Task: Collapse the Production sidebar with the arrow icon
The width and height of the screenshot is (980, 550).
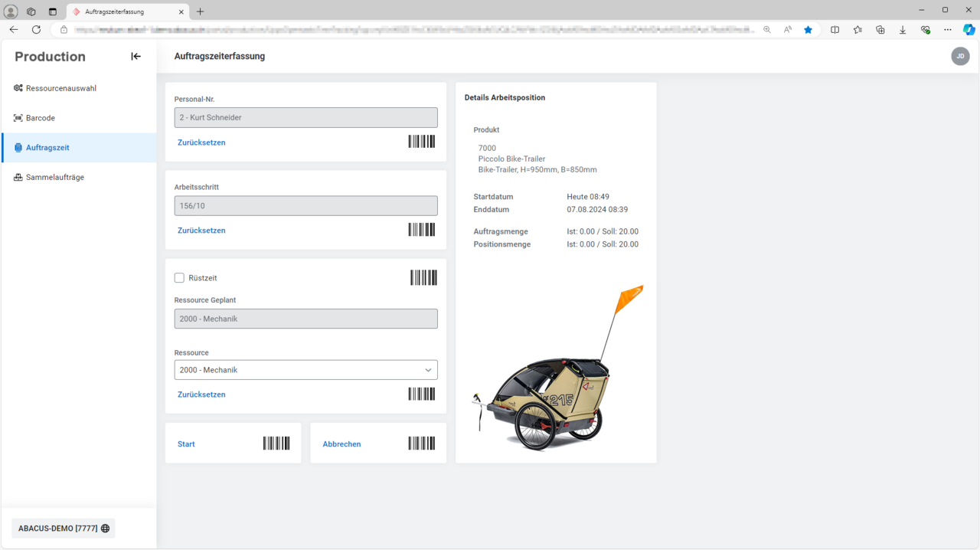Action: pos(136,56)
